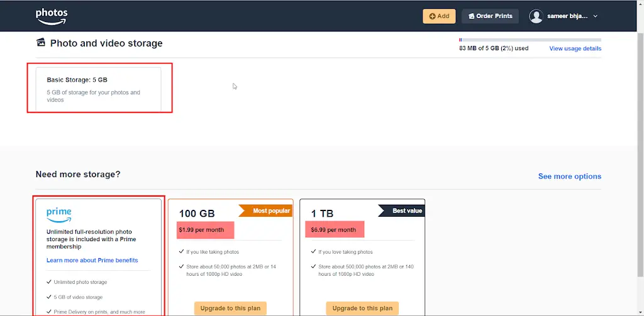
Task: Open the sameer bhja... account name menu
Action: (x=567, y=16)
